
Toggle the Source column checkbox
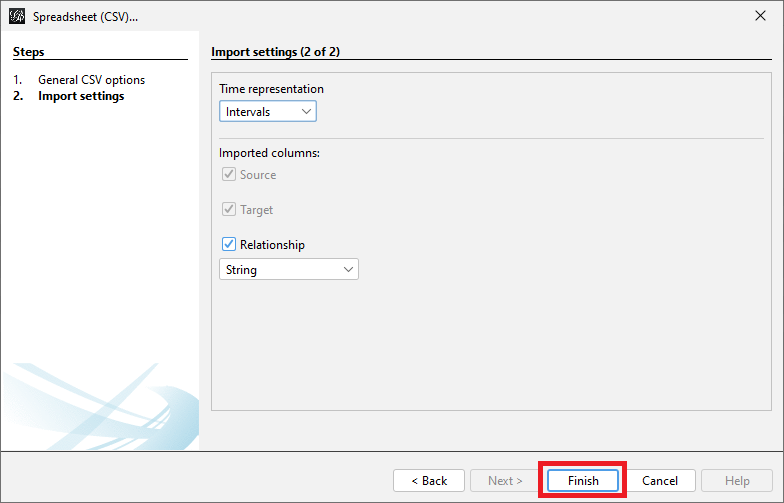tap(229, 175)
